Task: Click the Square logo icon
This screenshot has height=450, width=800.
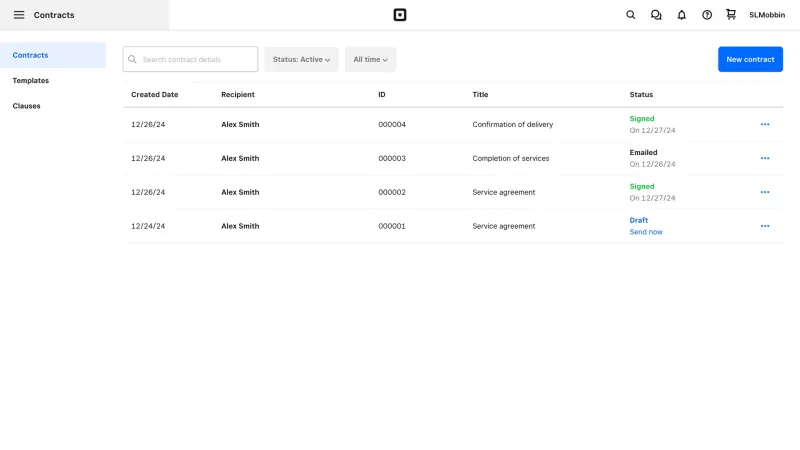Action: pyautogui.click(x=400, y=15)
